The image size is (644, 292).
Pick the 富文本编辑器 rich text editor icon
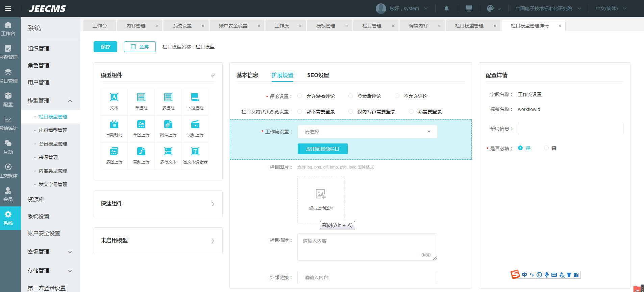(x=195, y=152)
